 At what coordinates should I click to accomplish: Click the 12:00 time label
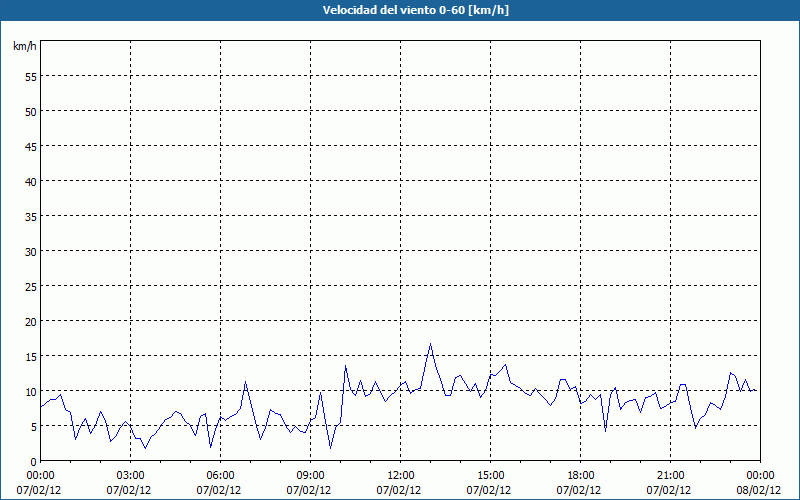[x=401, y=476]
